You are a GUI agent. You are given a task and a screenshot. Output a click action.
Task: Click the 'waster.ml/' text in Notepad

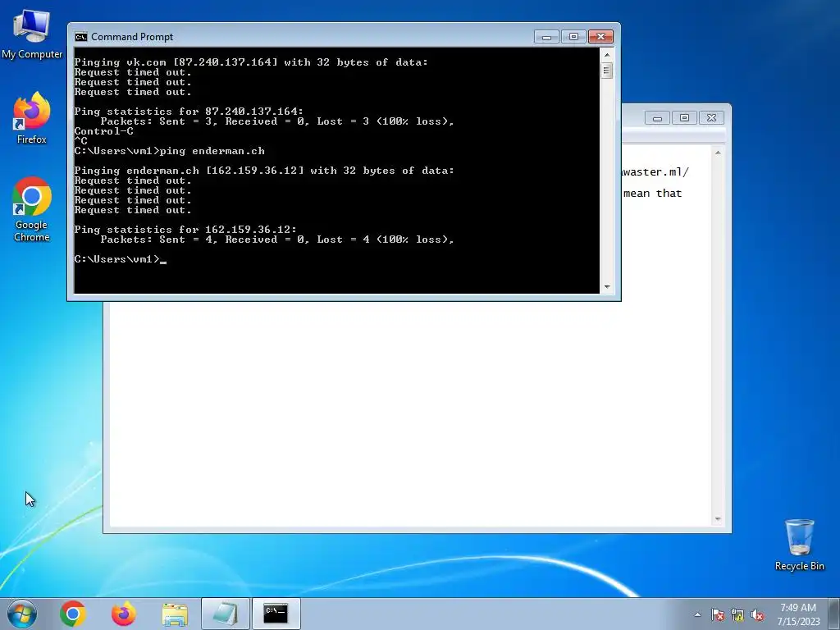[x=655, y=172]
